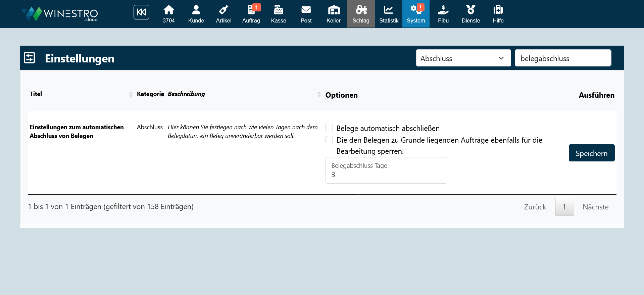Open the Statistik menu

point(389,14)
